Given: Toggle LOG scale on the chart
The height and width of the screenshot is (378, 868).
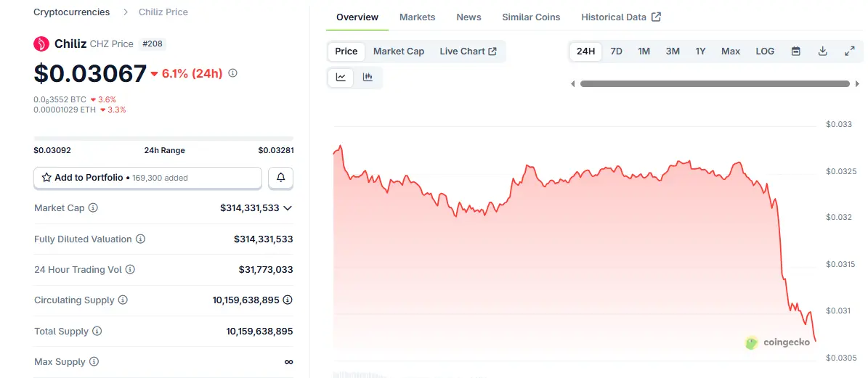Looking at the screenshot, I should (765, 52).
